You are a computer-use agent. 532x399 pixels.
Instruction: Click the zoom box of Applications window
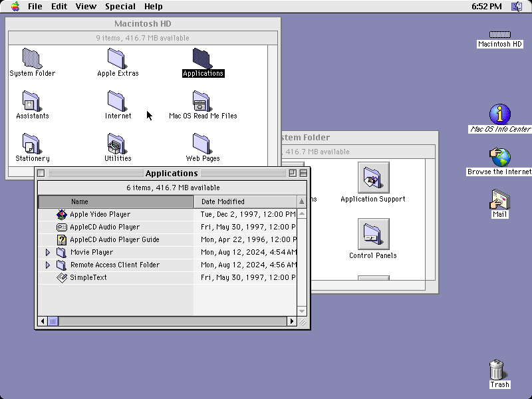pos(293,174)
